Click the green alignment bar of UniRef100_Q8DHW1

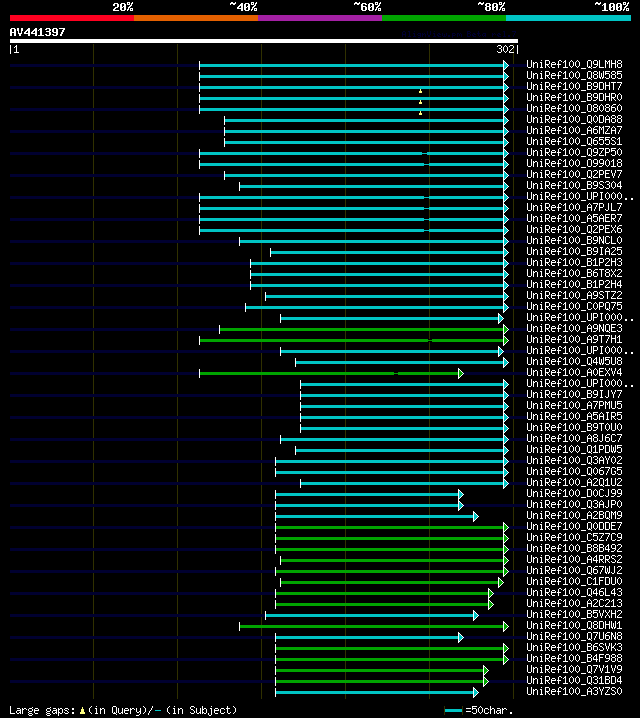[x=374, y=626]
